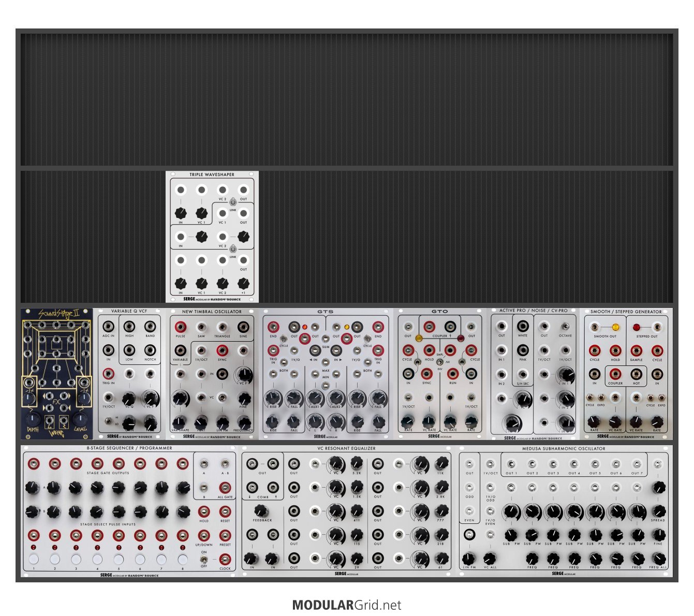Adjust the 777 band knob
The height and width of the screenshot is (616, 694).
tap(441, 510)
